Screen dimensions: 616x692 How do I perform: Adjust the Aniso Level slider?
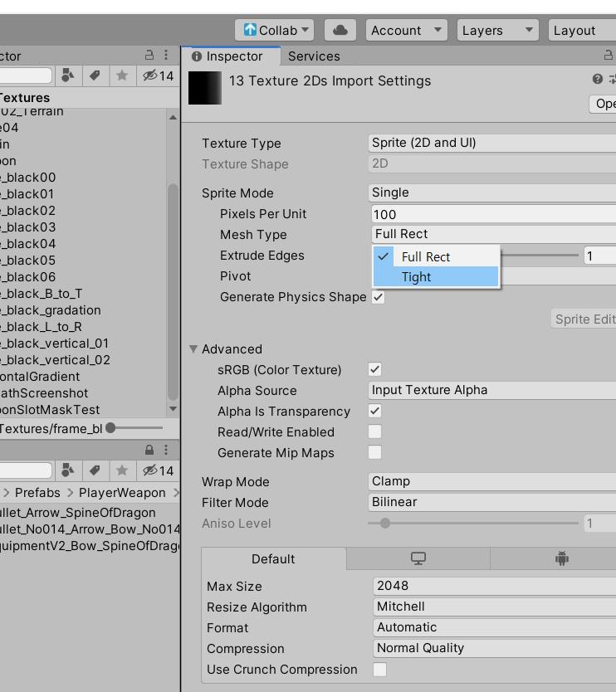tap(473, 523)
